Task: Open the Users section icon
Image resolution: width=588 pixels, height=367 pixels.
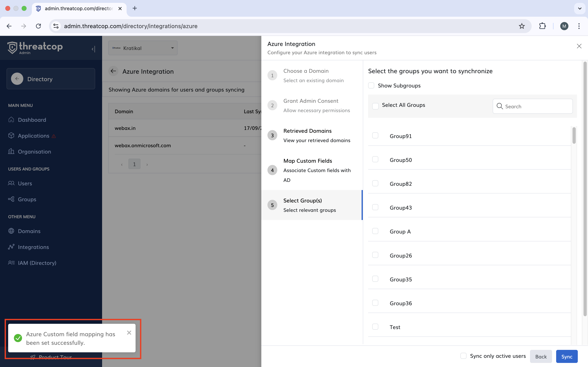Action: pos(11,183)
